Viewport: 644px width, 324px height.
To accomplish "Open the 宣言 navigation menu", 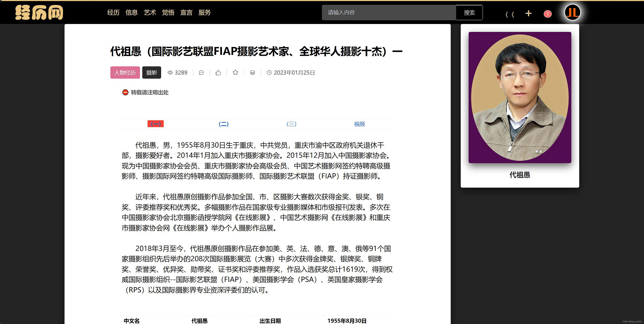I will click(x=186, y=12).
